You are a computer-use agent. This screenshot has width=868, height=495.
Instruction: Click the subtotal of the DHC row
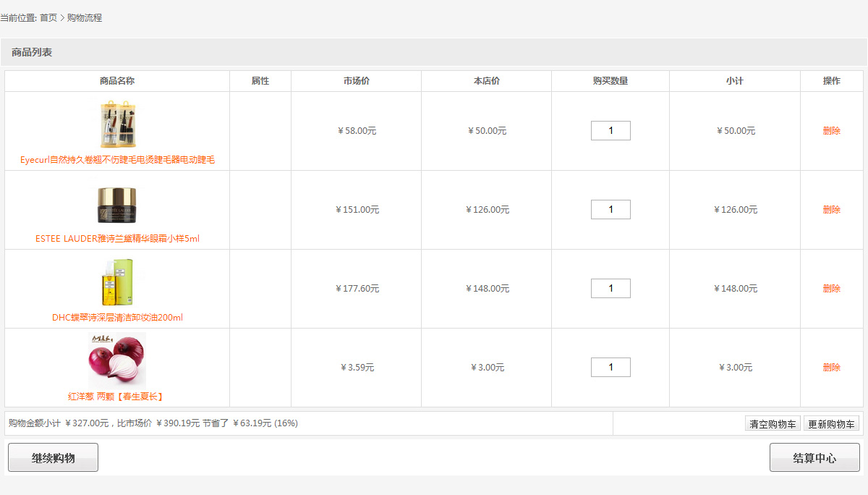tap(735, 289)
